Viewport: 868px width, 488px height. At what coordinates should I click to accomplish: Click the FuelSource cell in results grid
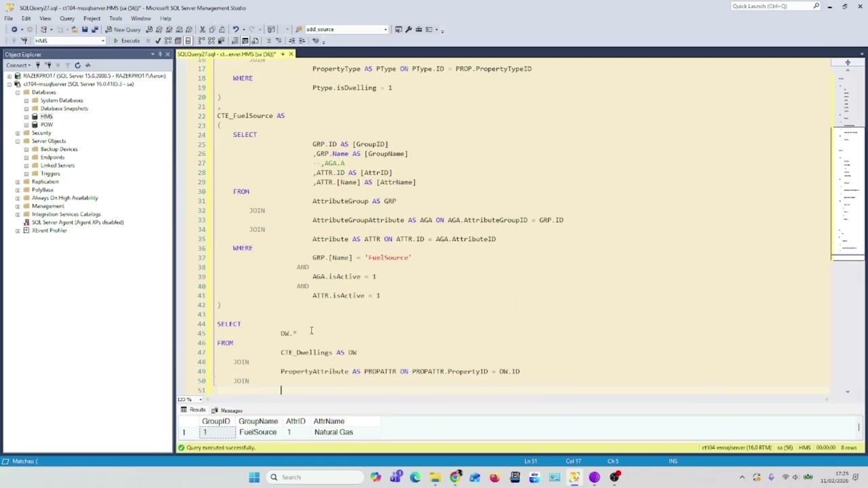258,432
